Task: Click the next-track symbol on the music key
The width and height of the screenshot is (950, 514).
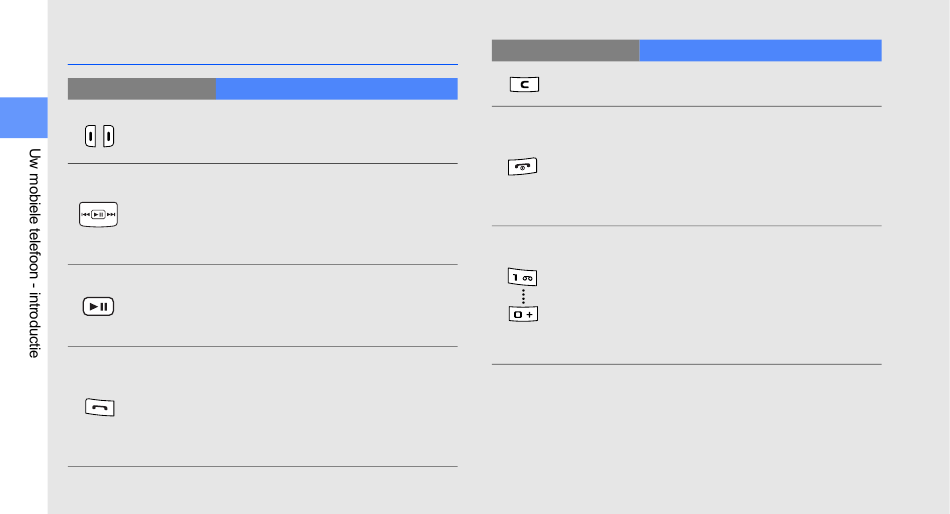Action: pyautogui.click(x=111, y=215)
